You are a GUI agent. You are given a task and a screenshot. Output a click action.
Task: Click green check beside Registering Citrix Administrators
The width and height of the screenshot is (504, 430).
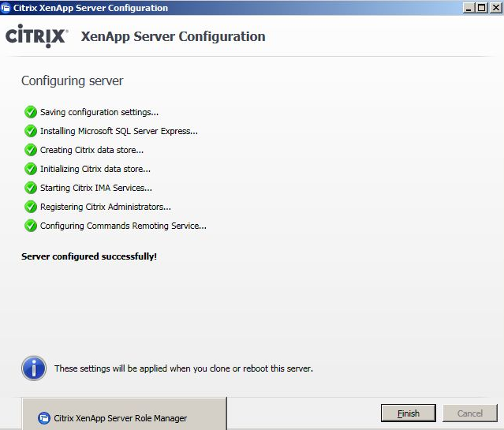click(31, 207)
